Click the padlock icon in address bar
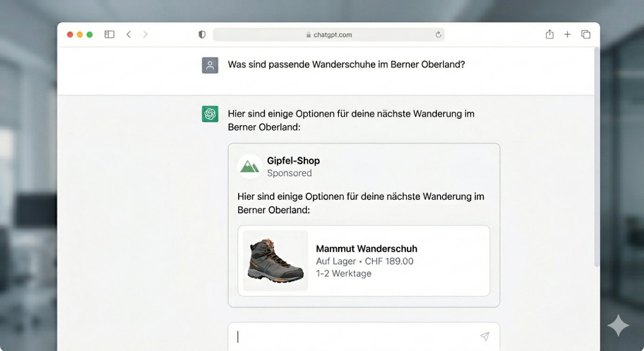This screenshot has width=644, height=351. (309, 35)
